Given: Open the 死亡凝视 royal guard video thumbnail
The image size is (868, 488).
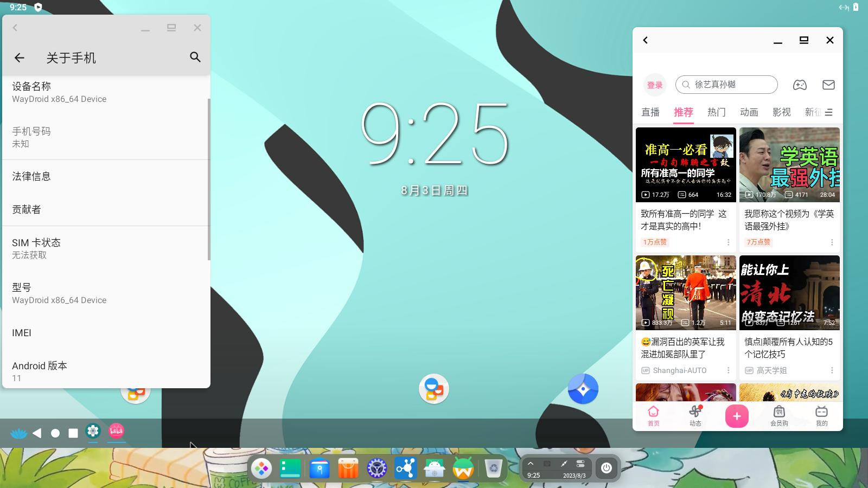Looking at the screenshot, I should click(686, 293).
